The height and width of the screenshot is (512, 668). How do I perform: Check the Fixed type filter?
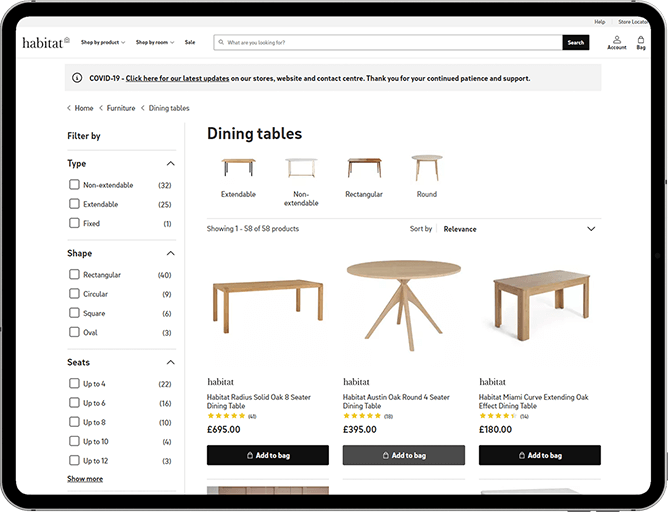(x=74, y=223)
